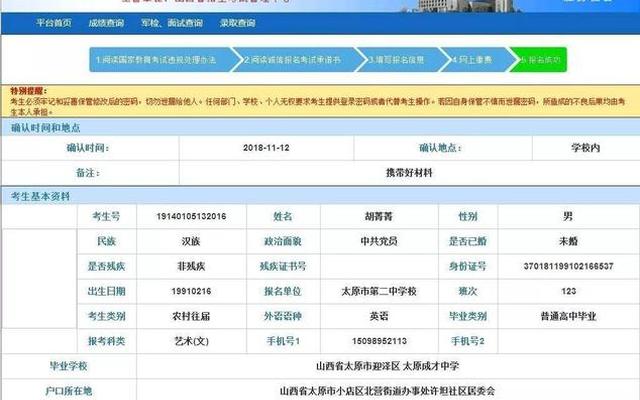The width and height of the screenshot is (640, 400).
Task: Click the 班次 label
Action: [x=468, y=291]
